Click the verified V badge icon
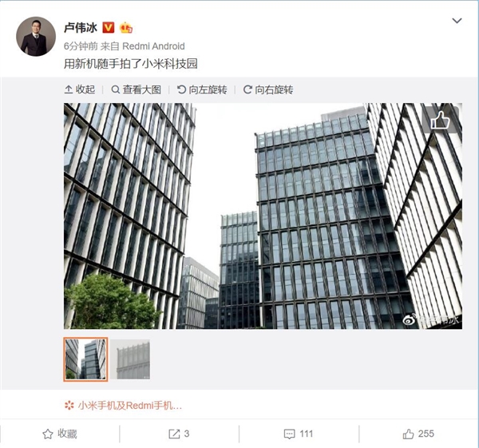 tap(109, 27)
